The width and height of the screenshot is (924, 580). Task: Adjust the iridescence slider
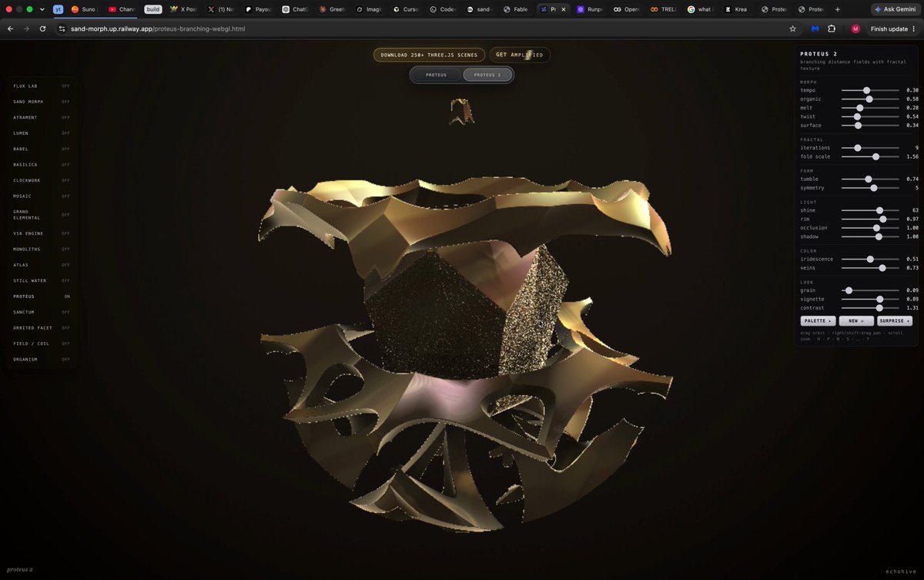pos(870,259)
